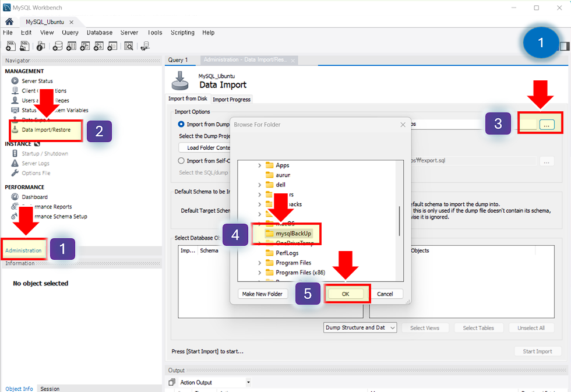Select the MySQL_Ubuntu connection tab

[45, 22]
